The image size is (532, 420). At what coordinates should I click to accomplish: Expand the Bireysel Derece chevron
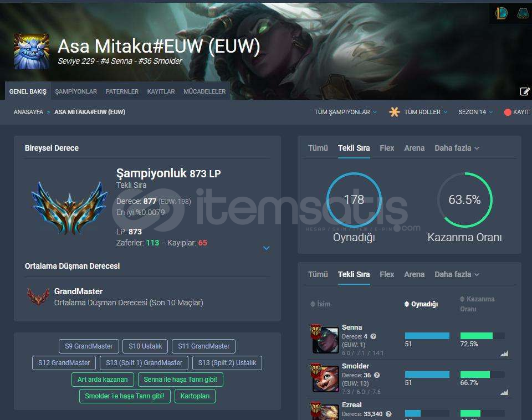267,248
